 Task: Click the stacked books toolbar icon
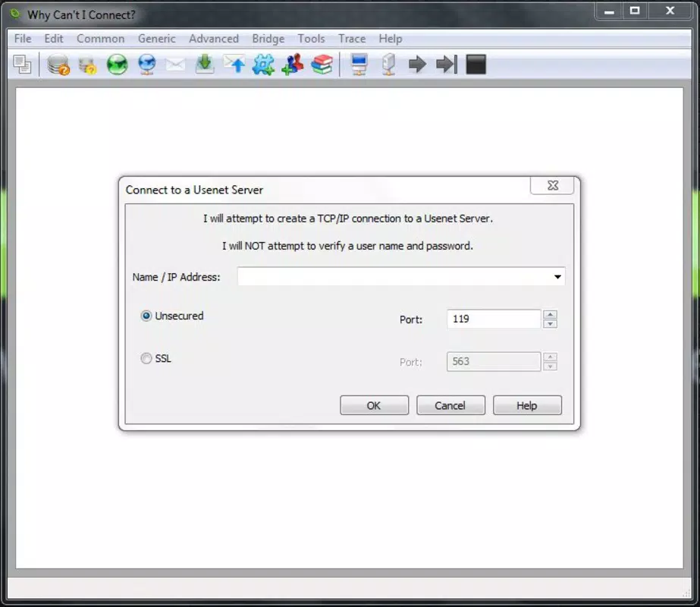click(322, 64)
